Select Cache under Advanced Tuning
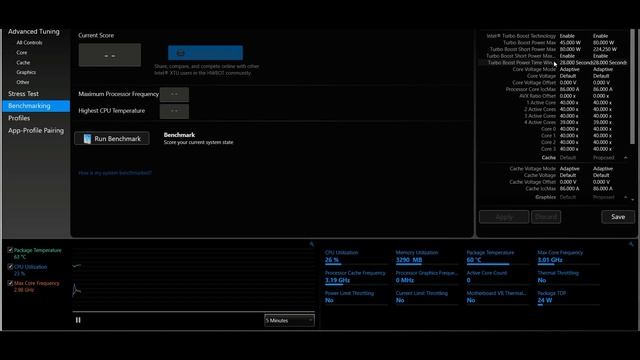Viewport: 640px width, 360px height. [23, 62]
